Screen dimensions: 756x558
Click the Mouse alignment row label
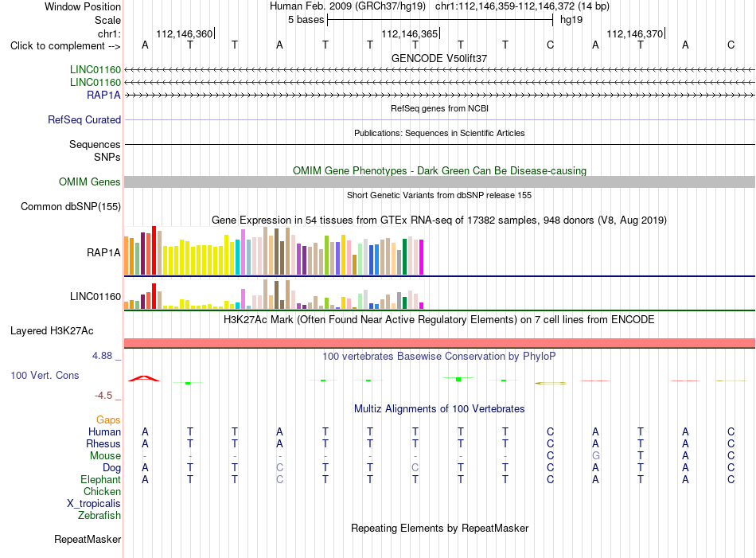pos(106,456)
